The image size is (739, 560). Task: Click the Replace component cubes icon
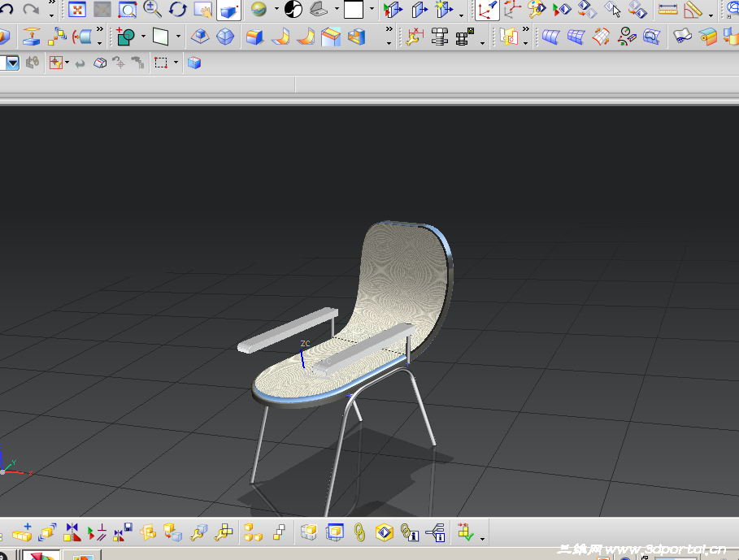tap(172, 532)
